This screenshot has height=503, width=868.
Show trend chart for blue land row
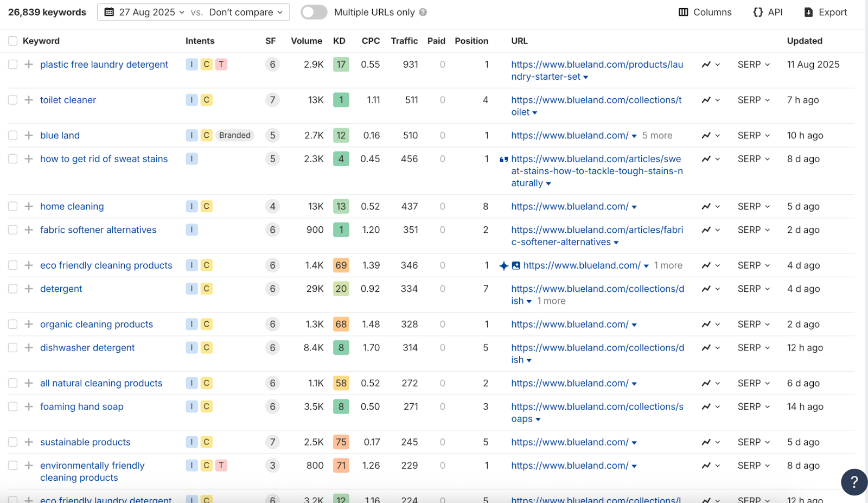706,136
